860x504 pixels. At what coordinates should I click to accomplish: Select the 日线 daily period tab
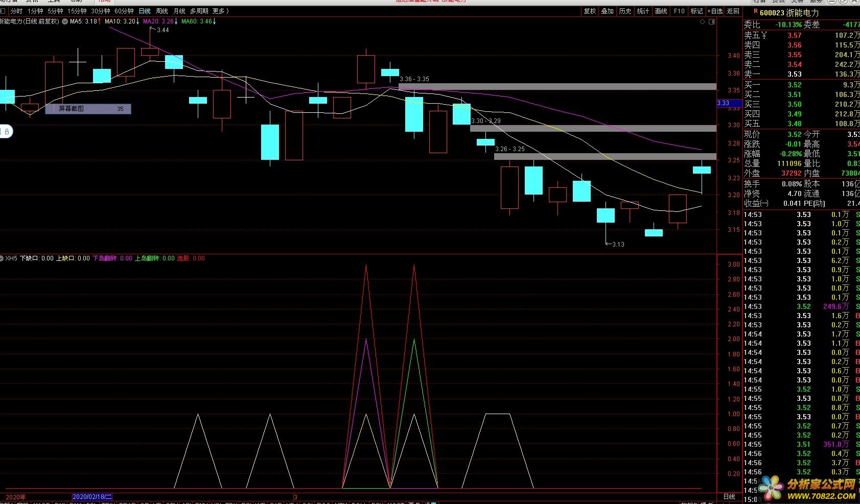[145, 11]
